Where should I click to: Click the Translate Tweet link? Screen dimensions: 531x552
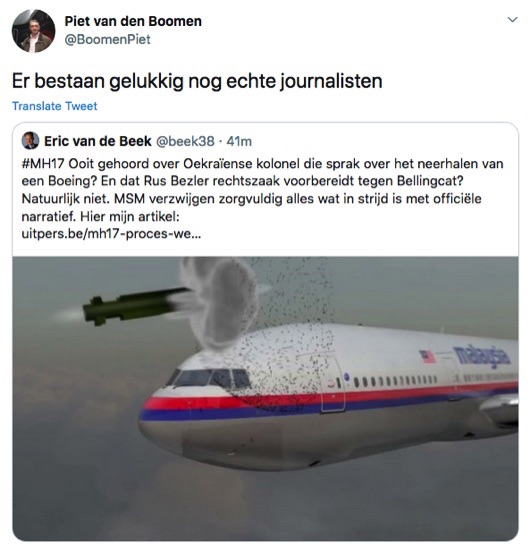coord(55,106)
